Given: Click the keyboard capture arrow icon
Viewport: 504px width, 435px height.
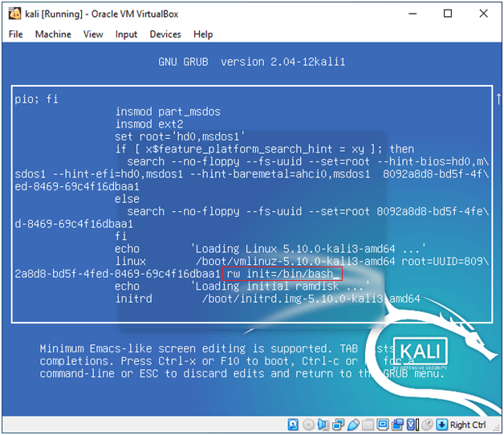Looking at the screenshot, I should tap(443, 425).
